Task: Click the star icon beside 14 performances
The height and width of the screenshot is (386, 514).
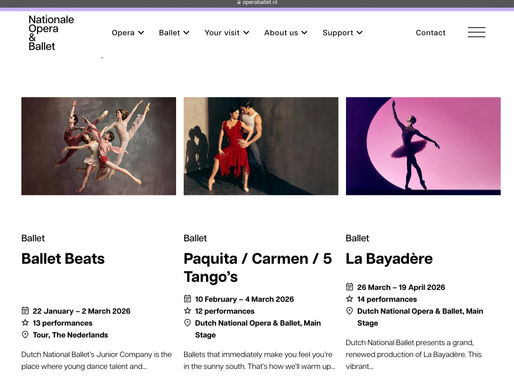Action: [349, 299]
